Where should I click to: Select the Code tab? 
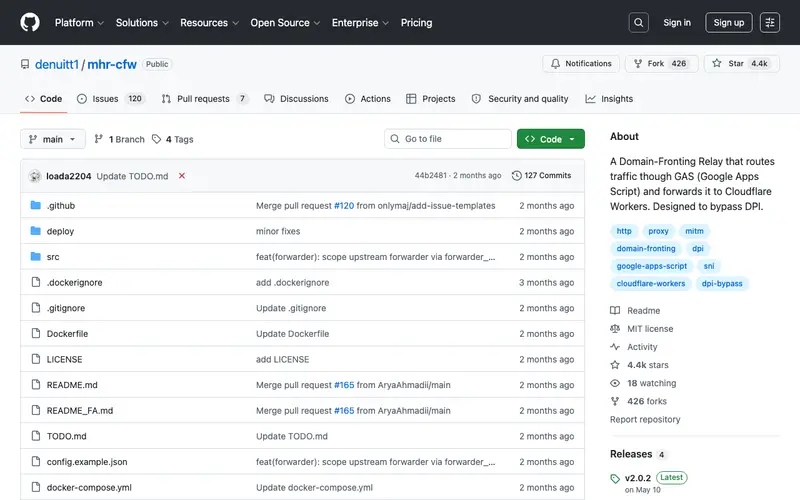[x=43, y=98]
